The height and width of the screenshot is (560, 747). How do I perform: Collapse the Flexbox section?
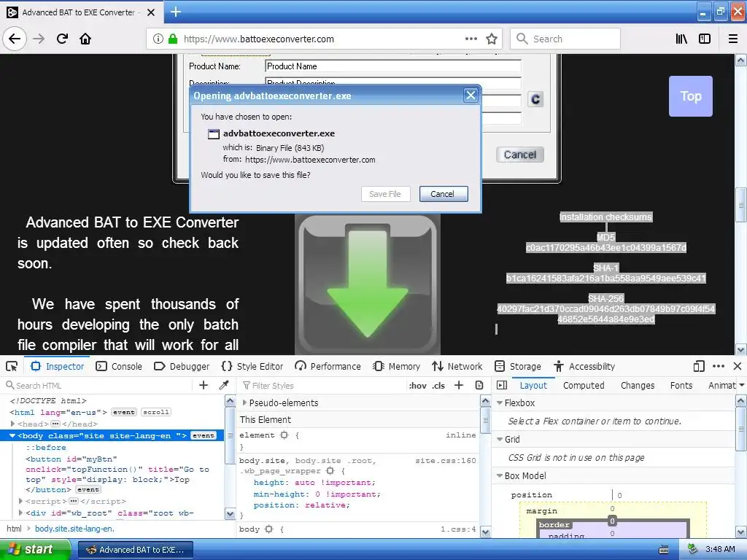coord(500,402)
